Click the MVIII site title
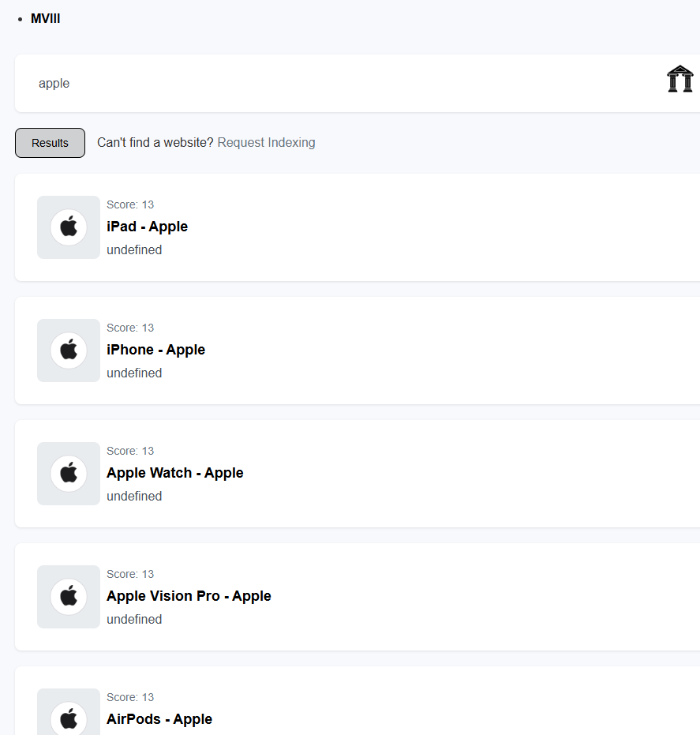 coord(46,19)
